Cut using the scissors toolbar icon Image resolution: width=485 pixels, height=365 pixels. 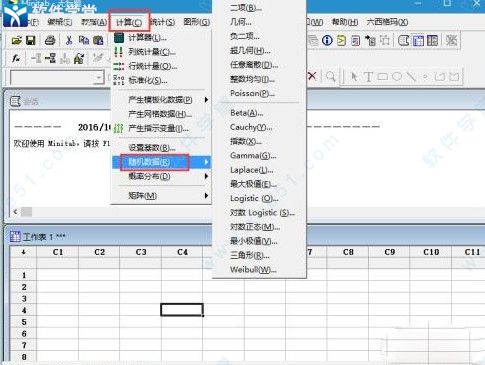tap(69, 41)
